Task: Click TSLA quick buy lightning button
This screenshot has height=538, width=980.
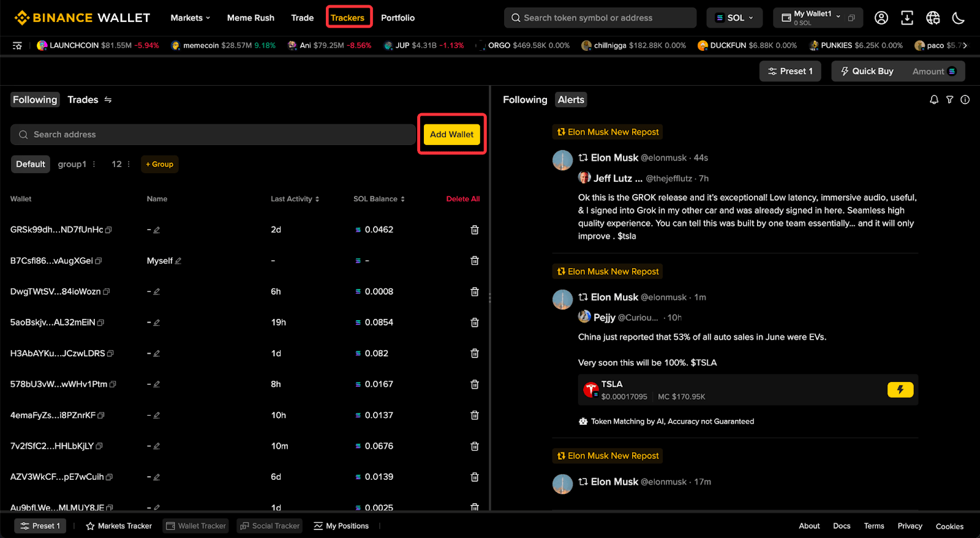Action: click(x=900, y=389)
